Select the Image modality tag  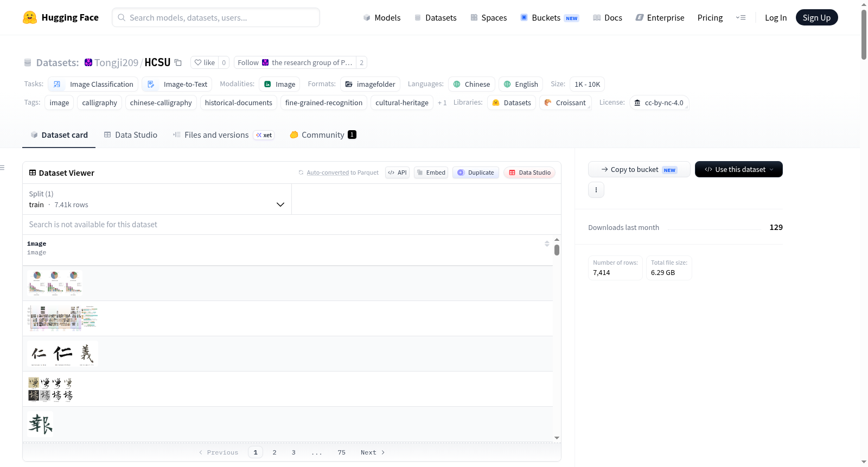coord(279,84)
